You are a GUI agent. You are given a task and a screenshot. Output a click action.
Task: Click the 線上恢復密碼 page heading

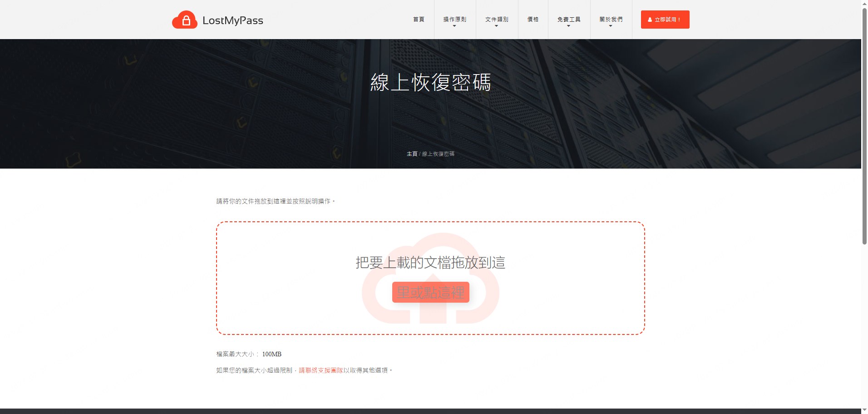coord(430,83)
